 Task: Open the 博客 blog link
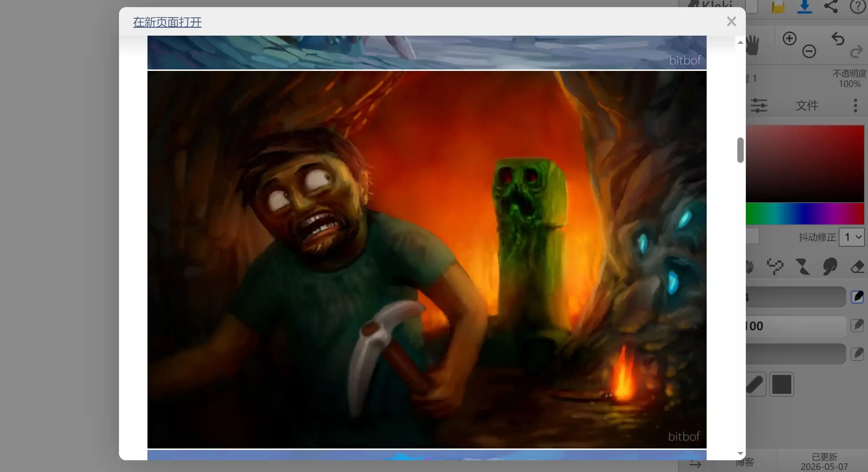click(745, 462)
